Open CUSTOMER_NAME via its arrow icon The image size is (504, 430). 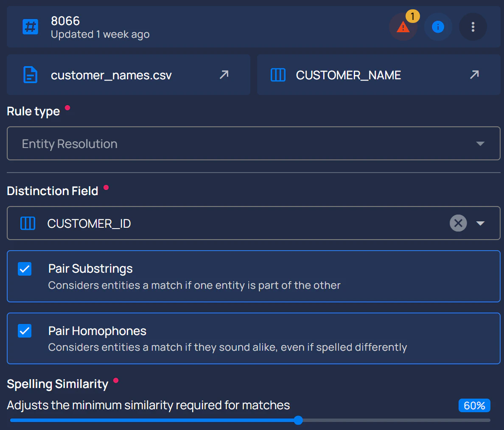474,75
